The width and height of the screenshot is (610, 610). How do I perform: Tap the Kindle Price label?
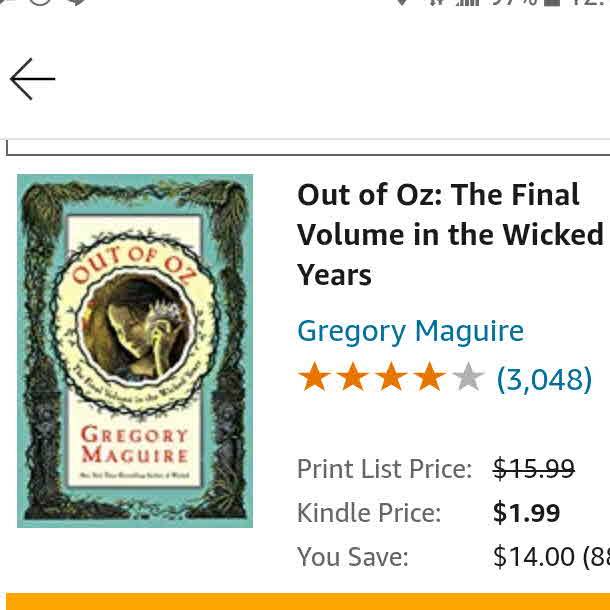tap(368, 513)
